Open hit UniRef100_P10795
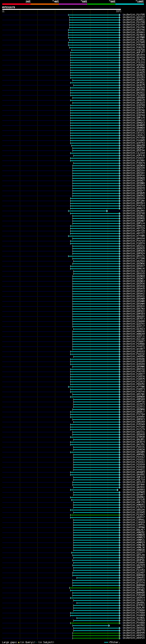 [133, 15]
